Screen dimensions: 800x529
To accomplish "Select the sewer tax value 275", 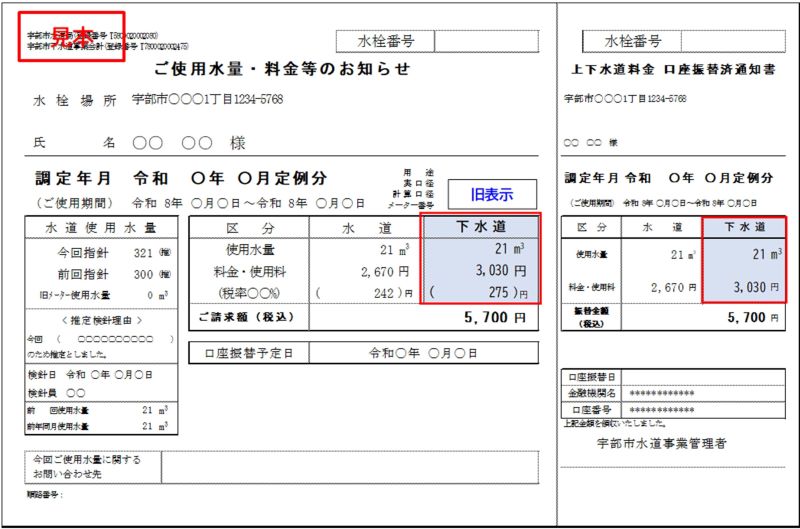I will 498,292.
